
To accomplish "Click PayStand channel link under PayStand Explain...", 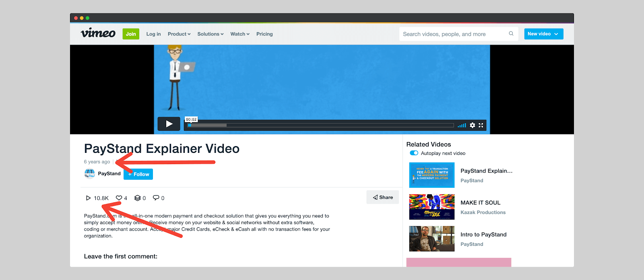I will pyautogui.click(x=472, y=181).
